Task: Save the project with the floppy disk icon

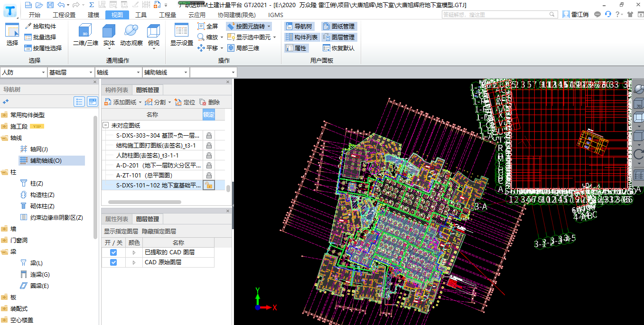Action: click(x=50, y=5)
